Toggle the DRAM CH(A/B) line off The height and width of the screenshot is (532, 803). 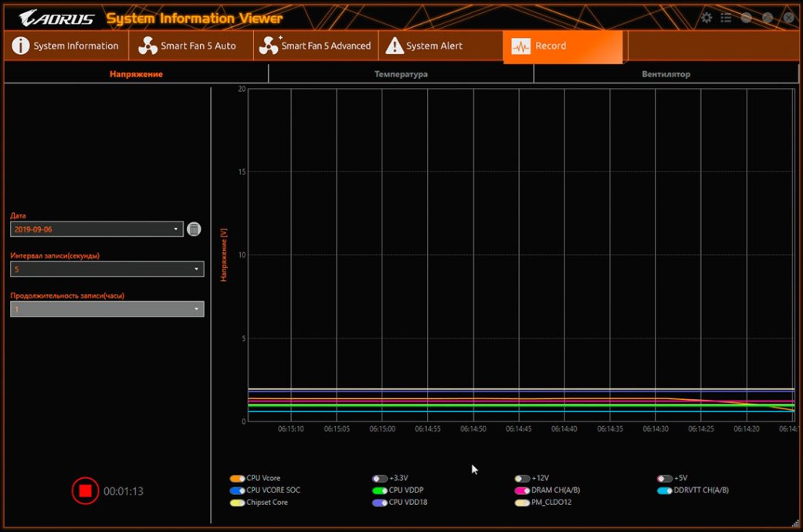(x=522, y=490)
